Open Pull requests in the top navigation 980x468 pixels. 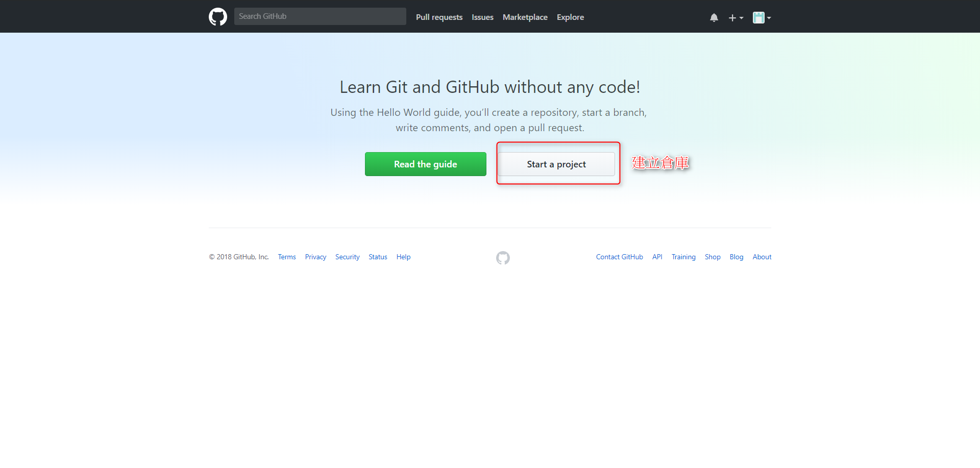pyautogui.click(x=439, y=17)
